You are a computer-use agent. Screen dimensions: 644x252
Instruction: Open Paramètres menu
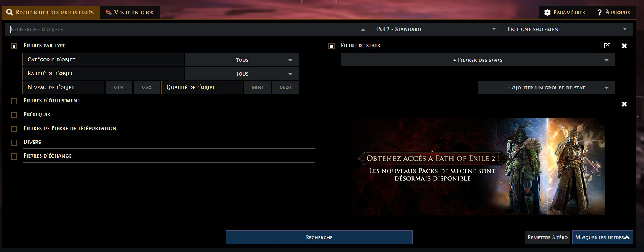pyautogui.click(x=565, y=13)
